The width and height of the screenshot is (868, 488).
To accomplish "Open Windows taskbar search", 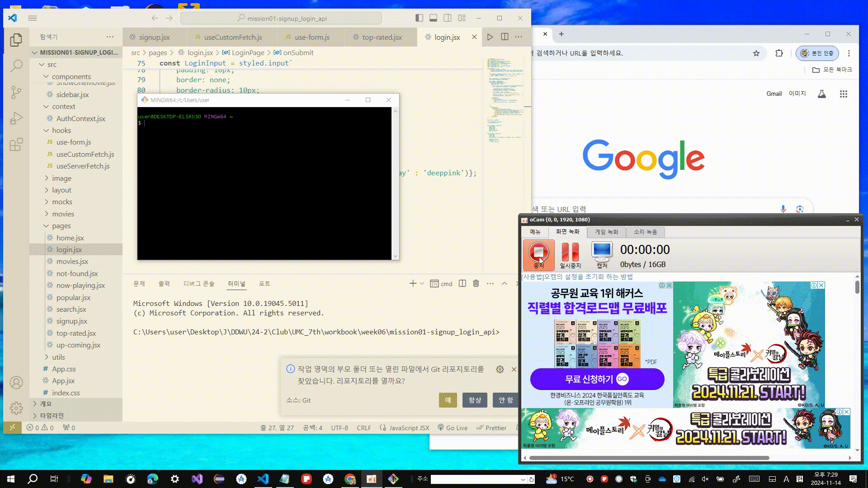I will (33, 479).
